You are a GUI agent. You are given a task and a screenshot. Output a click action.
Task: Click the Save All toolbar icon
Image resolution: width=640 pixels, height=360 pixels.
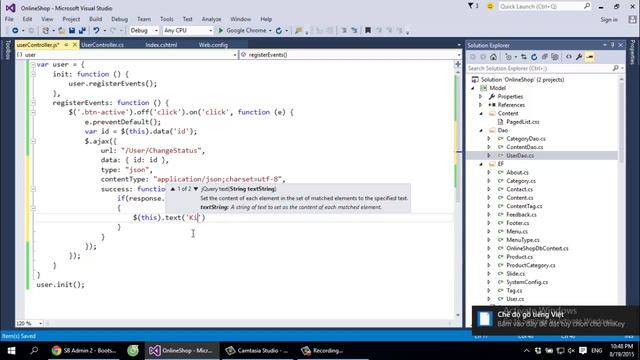click(x=82, y=31)
